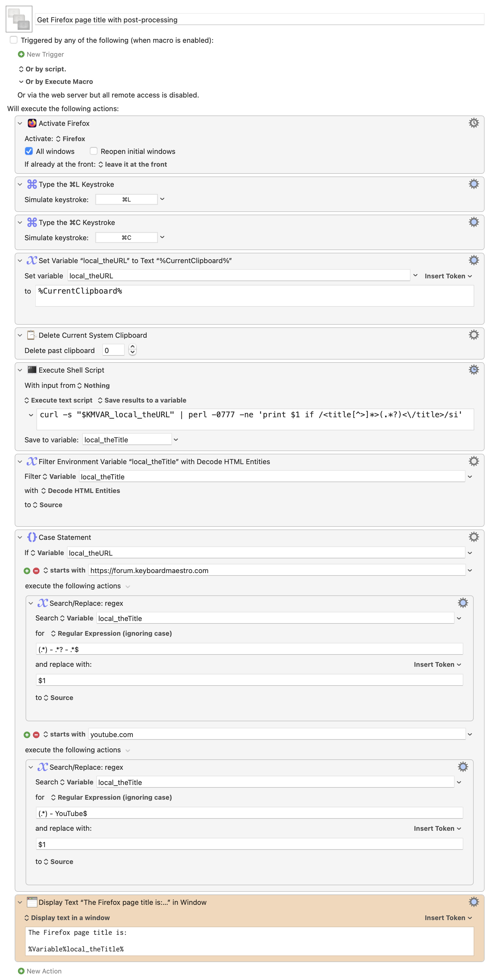Enable Reopen initial windows checkbox
The image size is (490, 980).
94,151
